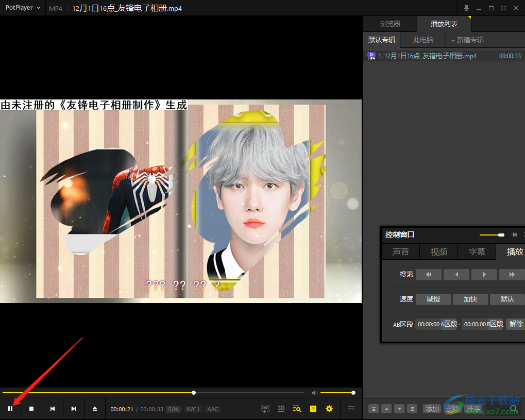Open the 视频 tab in control window
The height and width of the screenshot is (420, 525).
click(439, 251)
